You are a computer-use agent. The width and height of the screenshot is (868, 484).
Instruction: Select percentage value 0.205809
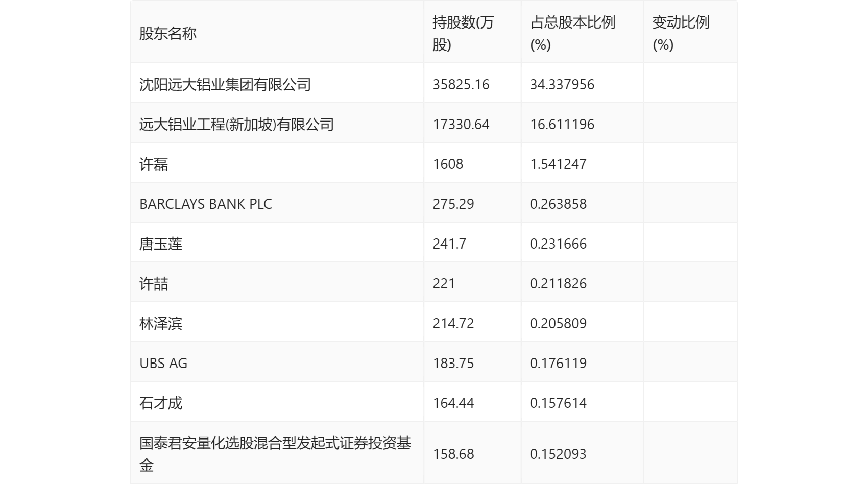558,323
